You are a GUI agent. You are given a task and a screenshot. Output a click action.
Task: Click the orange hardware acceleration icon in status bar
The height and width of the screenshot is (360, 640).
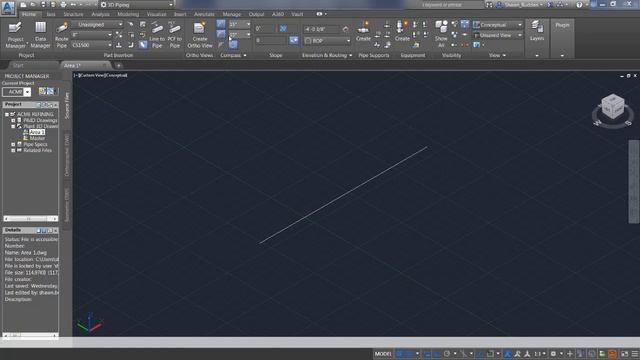[612, 353]
